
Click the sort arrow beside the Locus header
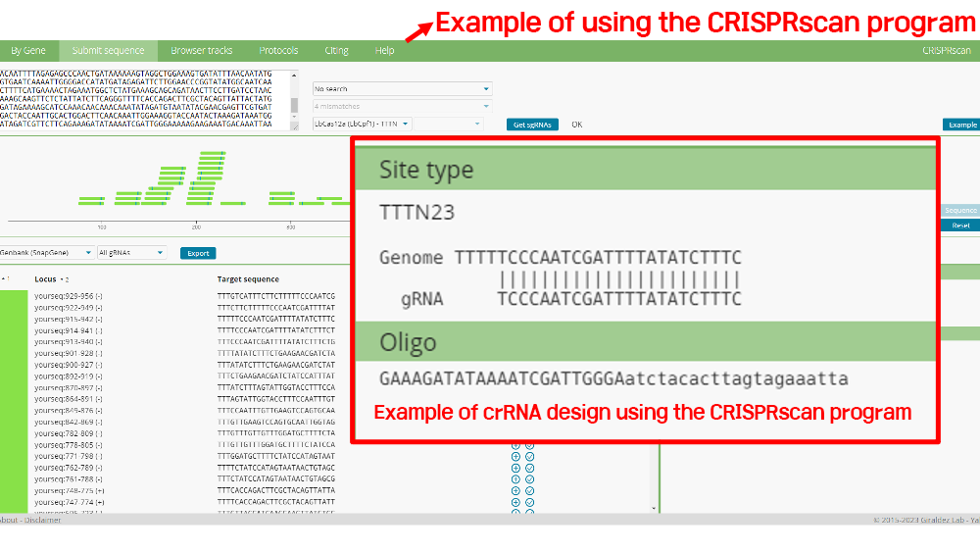tap(64, 279)
